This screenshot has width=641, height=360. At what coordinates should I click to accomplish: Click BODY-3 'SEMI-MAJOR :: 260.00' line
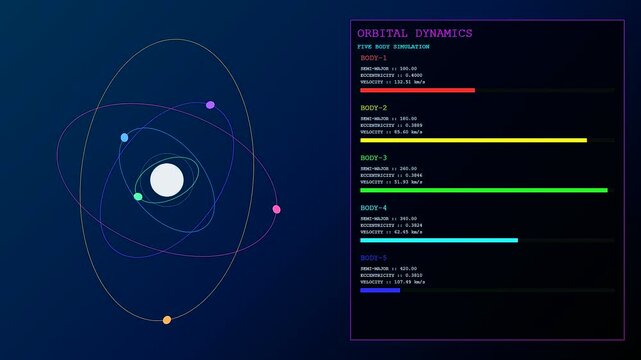point(388,168)
